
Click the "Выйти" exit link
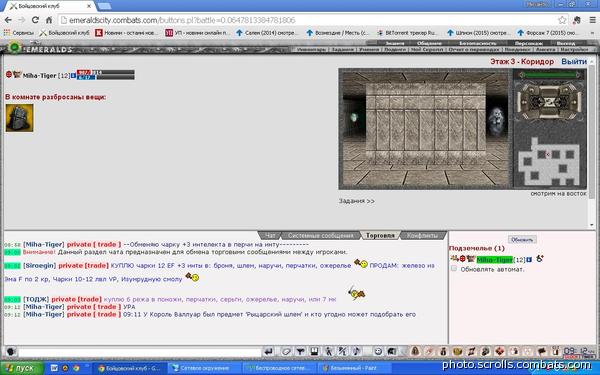pyautogui.click(x=574, y=62)
